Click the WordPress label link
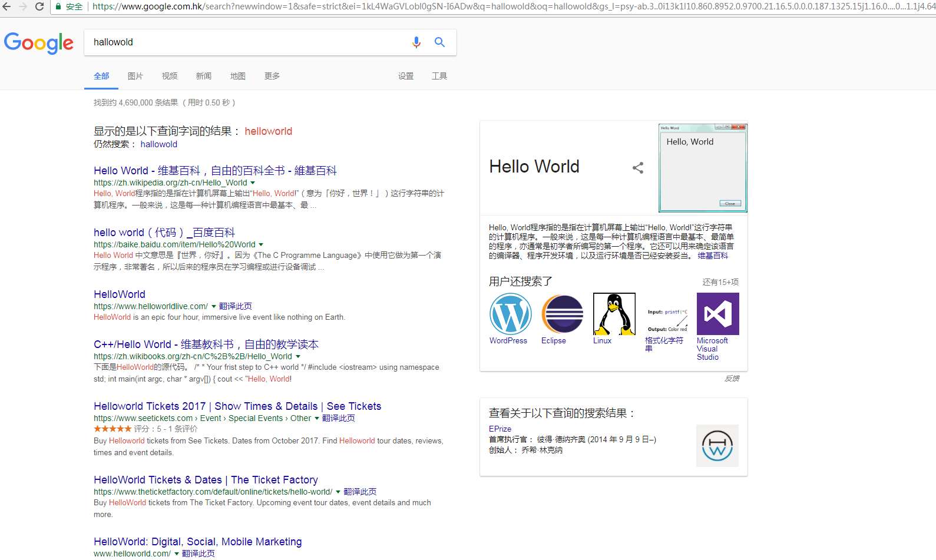 click(508, 340)
